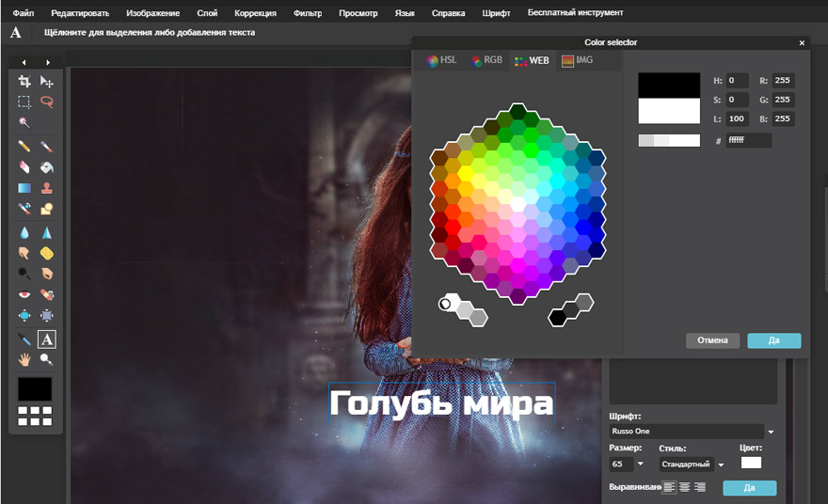Activate the Red Eye Reduction tool
Viewport: 828px width, 504px height.
pyautogui.click(x=24, y=294)
